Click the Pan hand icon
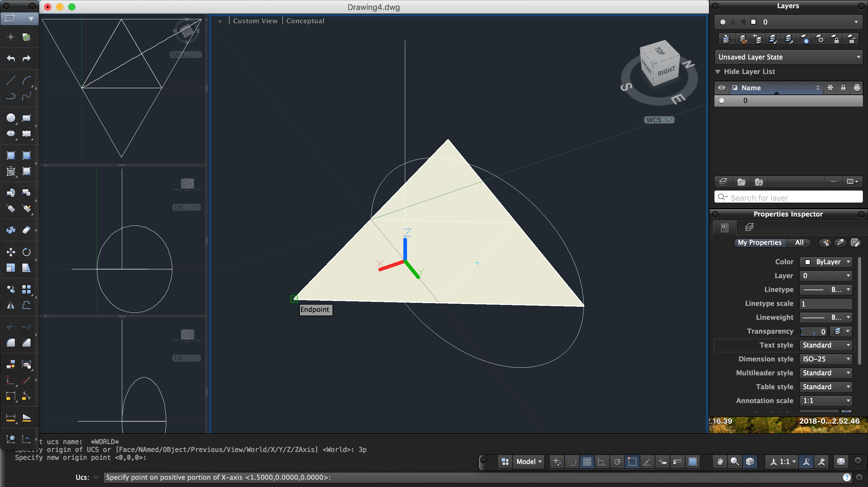This screenshot has width=868, height=487. point(720,461)
